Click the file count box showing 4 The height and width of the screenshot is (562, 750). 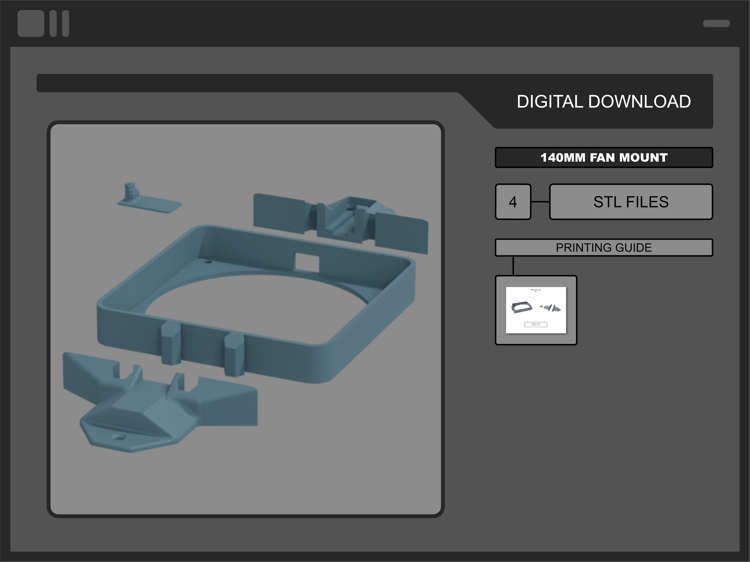coord(513,202)
